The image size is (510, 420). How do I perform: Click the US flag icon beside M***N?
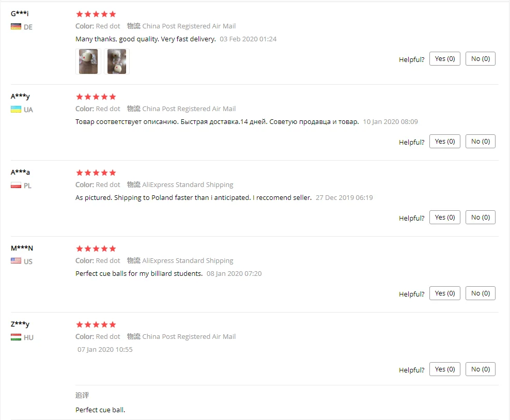(16, 261)
